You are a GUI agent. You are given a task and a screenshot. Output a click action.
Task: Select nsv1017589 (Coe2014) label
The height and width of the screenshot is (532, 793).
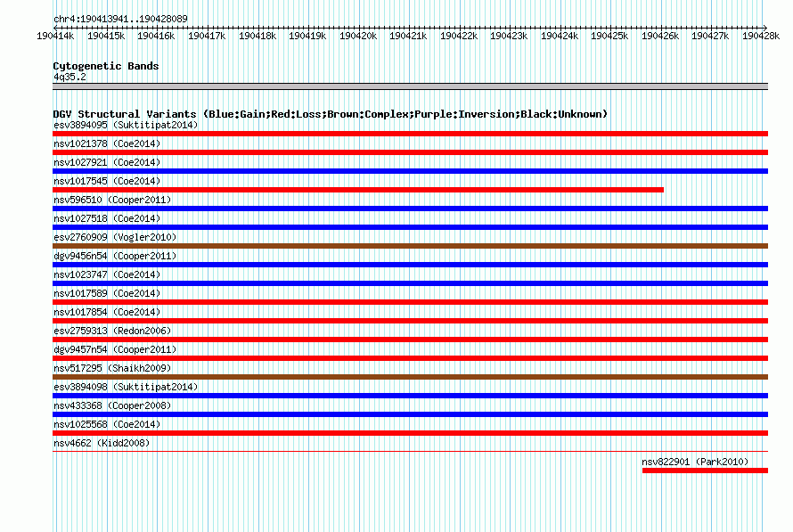point(107,293)
